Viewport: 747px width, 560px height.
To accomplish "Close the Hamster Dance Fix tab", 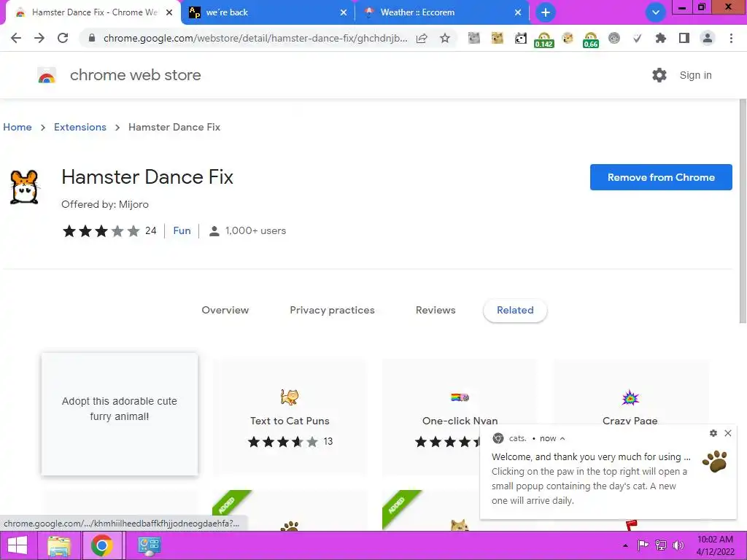I will (169, 12).
